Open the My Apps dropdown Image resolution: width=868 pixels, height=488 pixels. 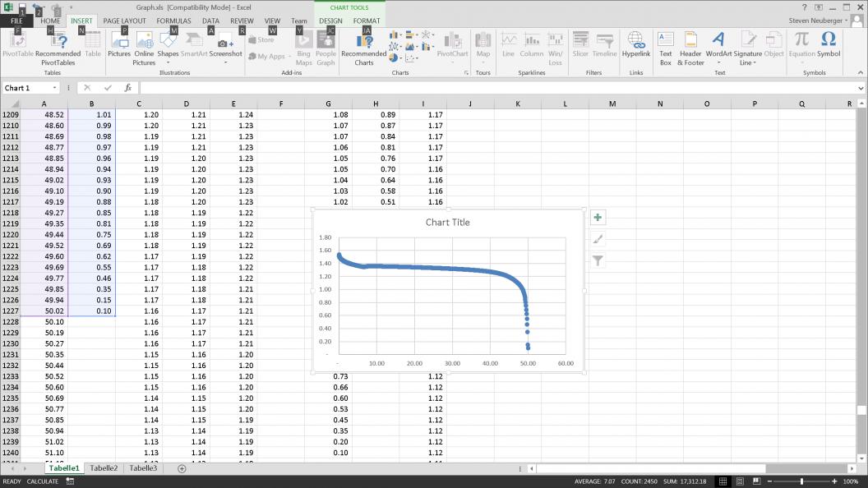coord(289,57)
